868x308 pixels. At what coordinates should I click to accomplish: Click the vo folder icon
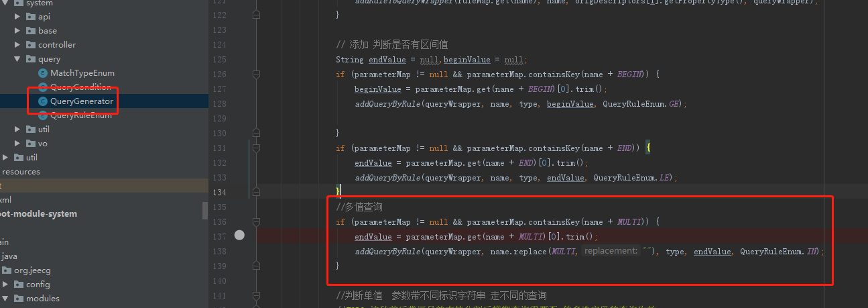coord(31,144)
